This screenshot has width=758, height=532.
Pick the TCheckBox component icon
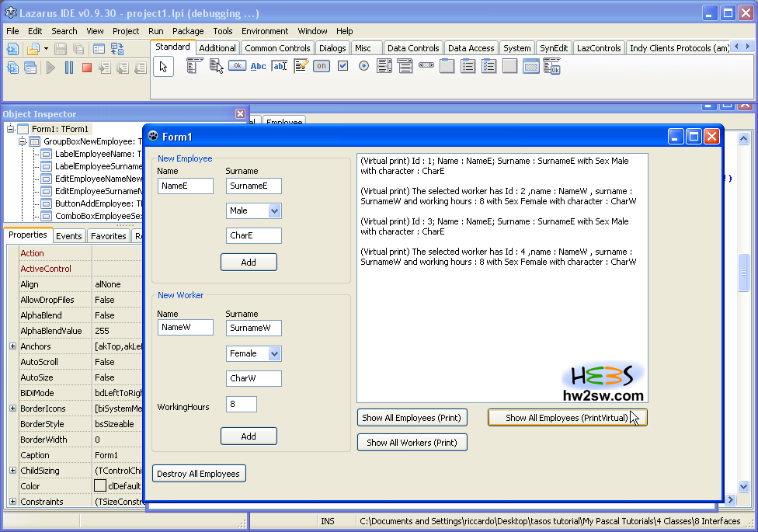(342, 66)
